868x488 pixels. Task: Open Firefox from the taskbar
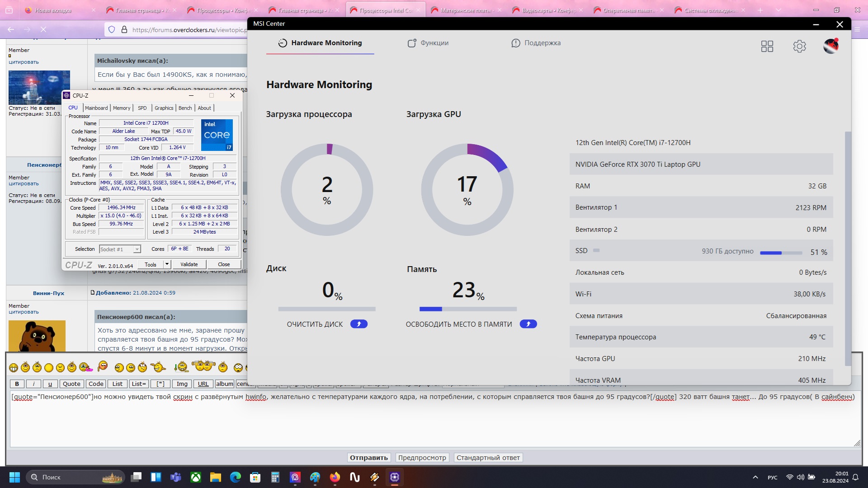pyautogui.click(x=335, y=477)
